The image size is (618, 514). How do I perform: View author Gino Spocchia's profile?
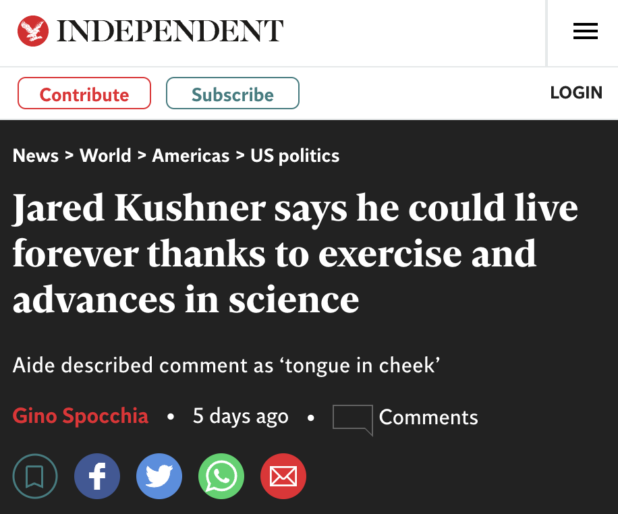80,416
